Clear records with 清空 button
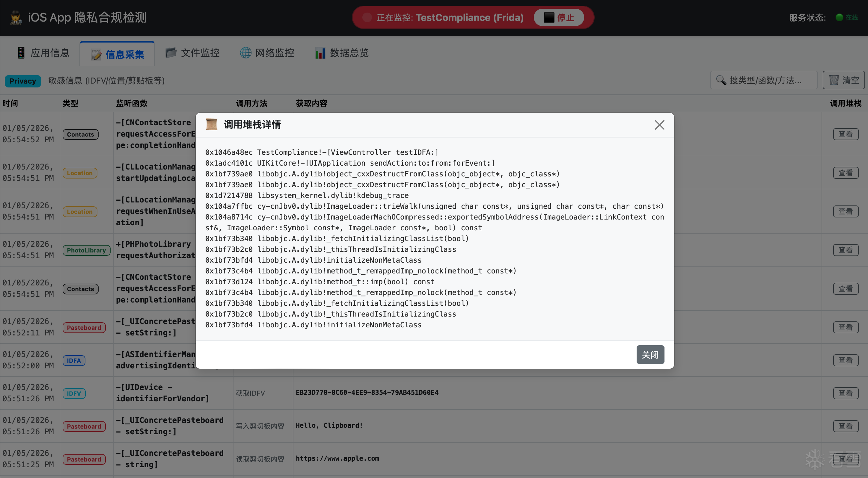This screenshot has height=478, width=868. click(x=843, y=80)
